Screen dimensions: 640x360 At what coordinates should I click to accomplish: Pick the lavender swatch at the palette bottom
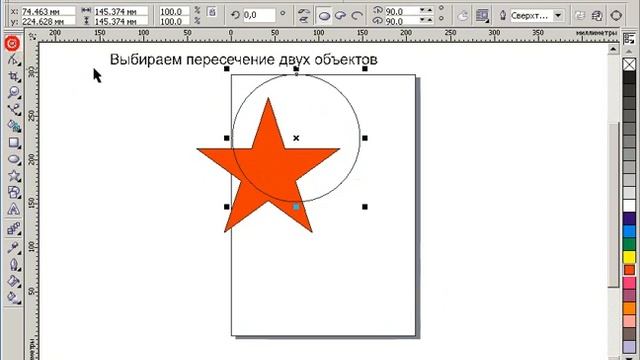point(629,347)
